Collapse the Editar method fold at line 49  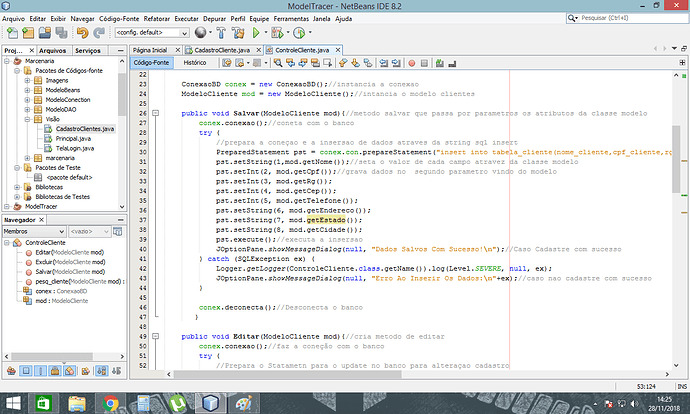point(155,336)
